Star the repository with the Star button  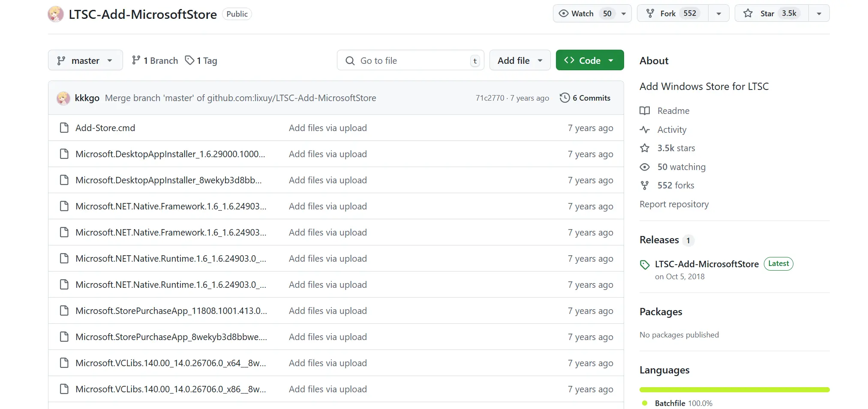pyautogui.click(x=772, y=13)
